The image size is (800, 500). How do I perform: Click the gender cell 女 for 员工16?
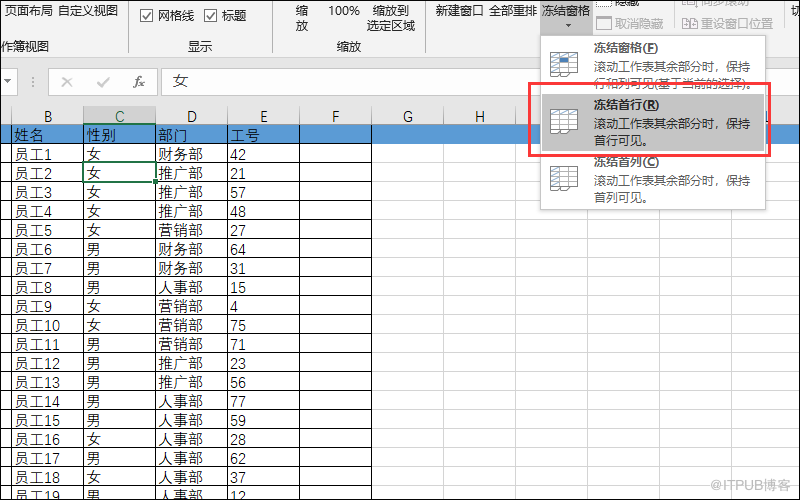[119, 439]
